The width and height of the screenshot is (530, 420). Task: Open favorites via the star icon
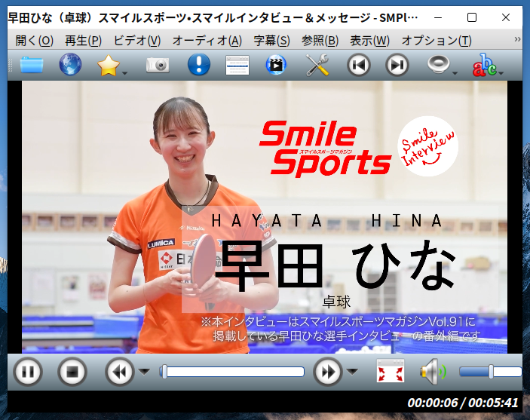tap(108, 65)
